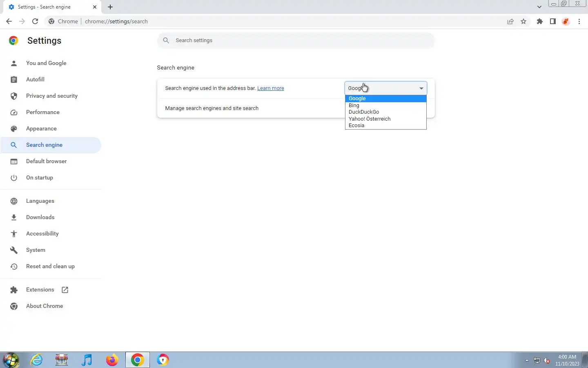Focus the Search settings field
Screen dimensions: 588x368
coord(296,40)
